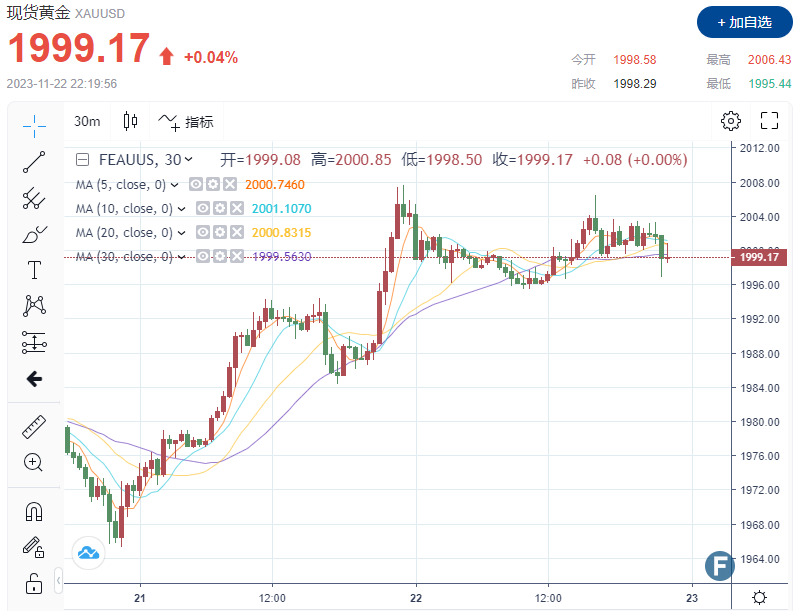Image resolution: width=797 pixels, height=611 pixels.
Task: Collapse the left drawing toolbar handle
Action: (59, 580)
